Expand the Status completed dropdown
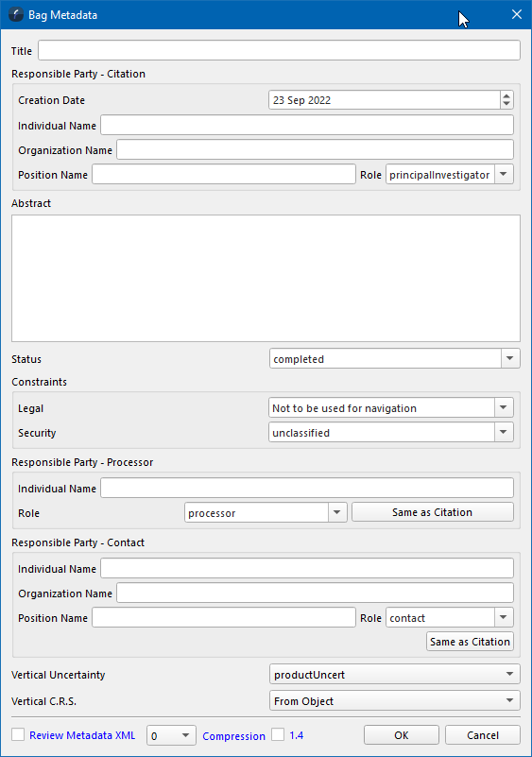 (509, 358)
